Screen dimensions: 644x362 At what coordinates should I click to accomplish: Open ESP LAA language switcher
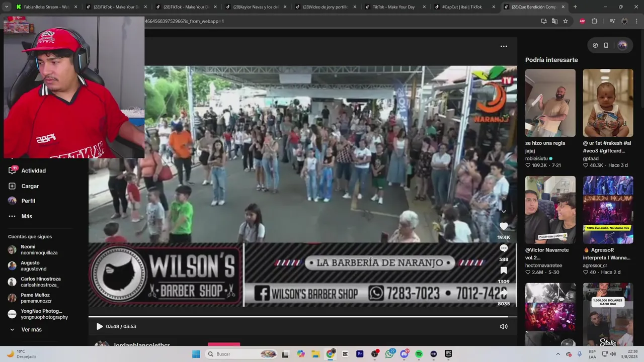(592, 354)
